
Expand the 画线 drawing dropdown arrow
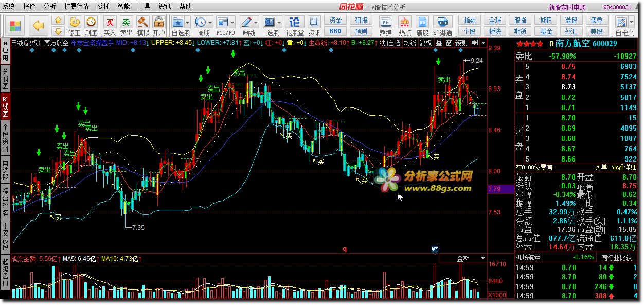[256, 23]
